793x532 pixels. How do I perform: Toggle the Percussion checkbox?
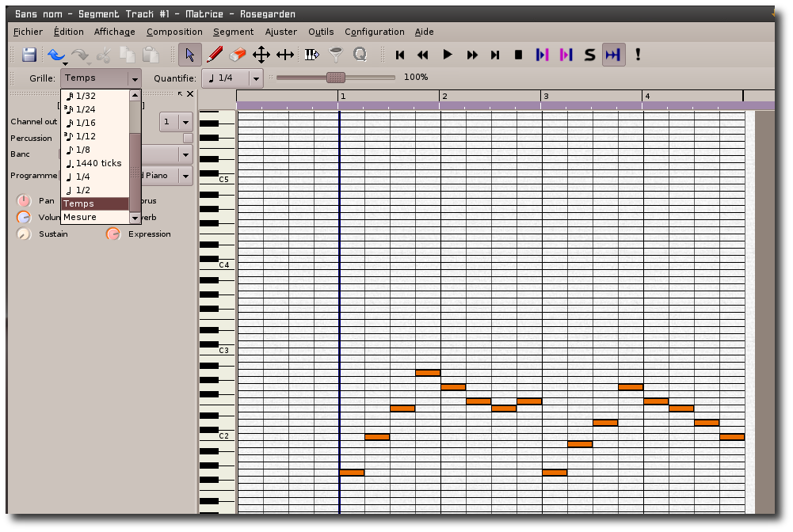[x=188, y=139]
